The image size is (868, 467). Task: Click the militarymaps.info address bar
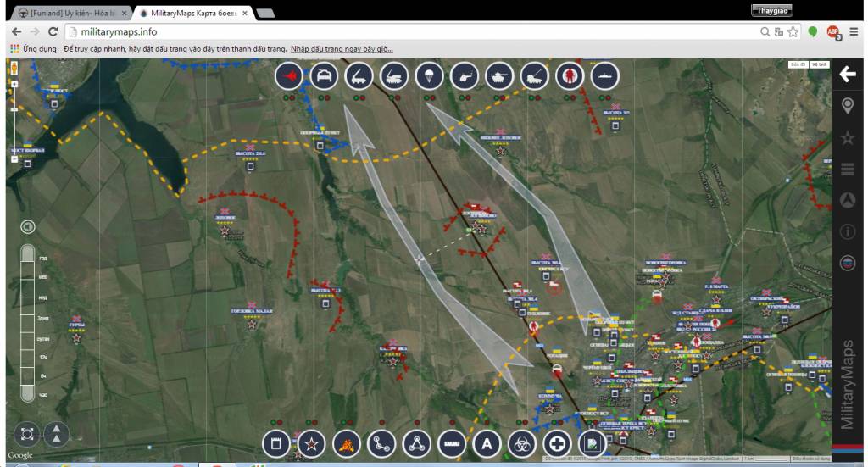(x=409, y=32)
